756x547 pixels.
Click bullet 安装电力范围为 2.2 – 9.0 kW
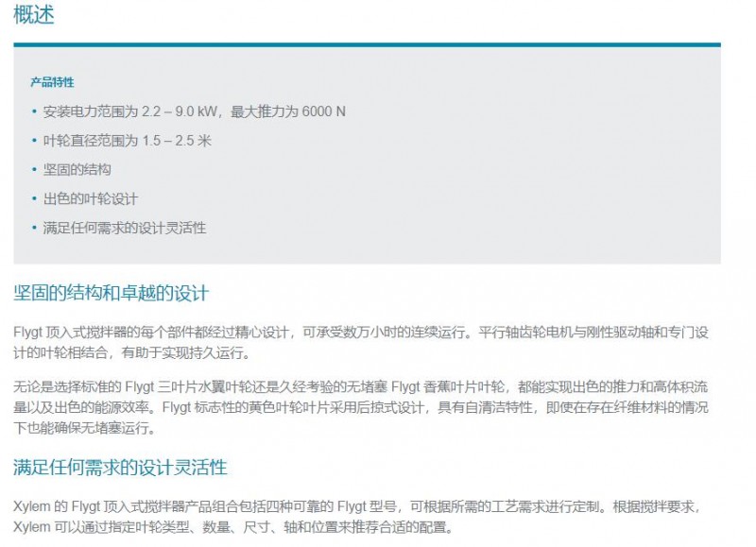pos(195,111)
